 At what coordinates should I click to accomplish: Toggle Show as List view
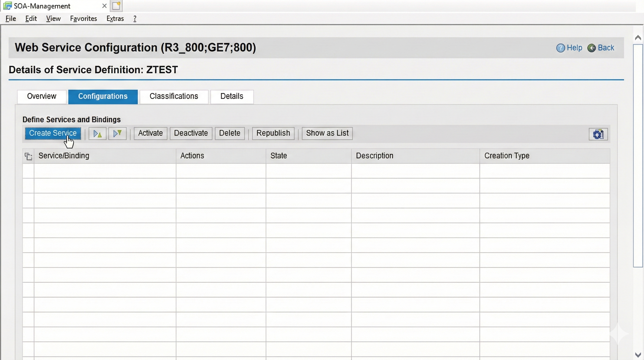point(327,133)
